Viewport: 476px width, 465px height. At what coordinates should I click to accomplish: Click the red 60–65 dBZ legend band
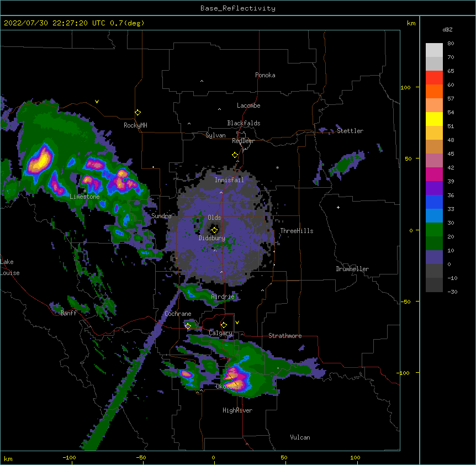[x=434, y=77]
